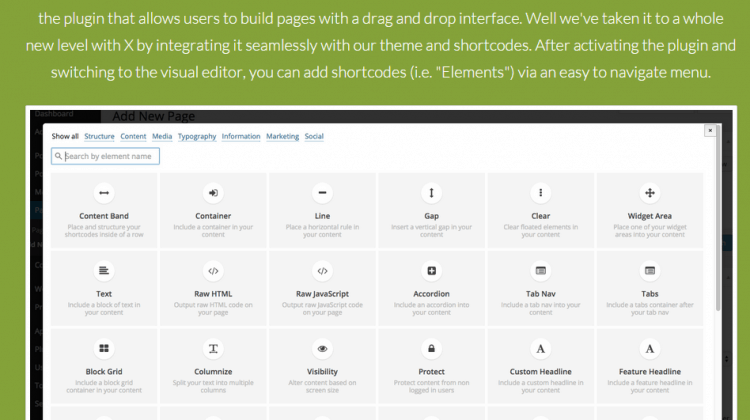
Task: Choose the Tabs element icon
Action: [650, 271]
